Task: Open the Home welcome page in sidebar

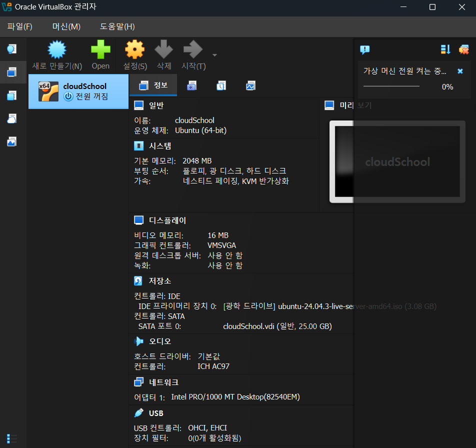Action: click(x=12, y=49)
